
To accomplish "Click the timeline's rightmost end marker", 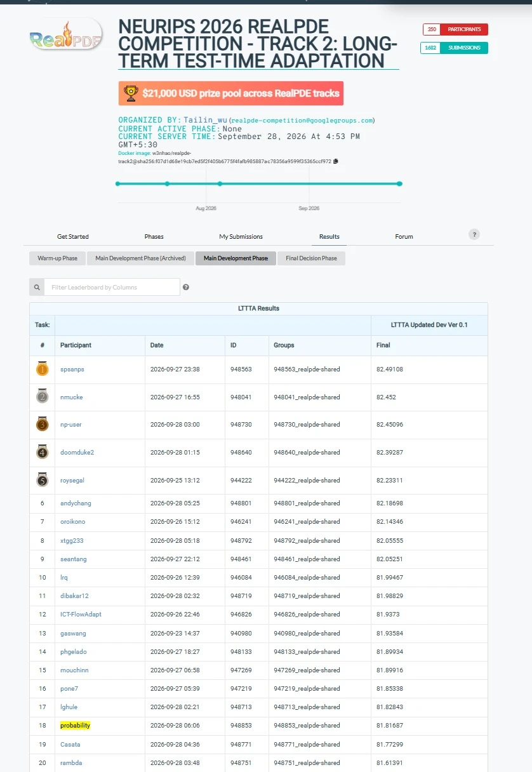I will click(399, 183).
